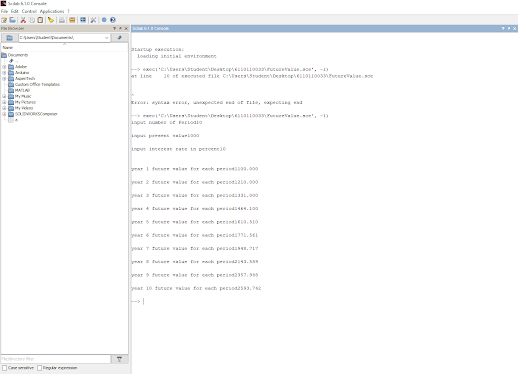The width and height of the screenshot is (518, 374).
Task: Expand the My Videos folder node
Action: click(4, 108)
